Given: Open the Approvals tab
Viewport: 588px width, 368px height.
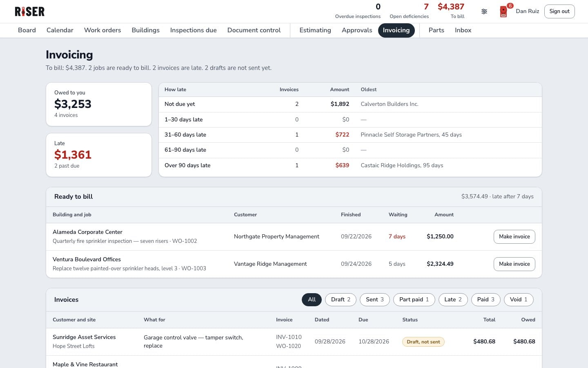Looking at the screenshot, I should 357,30.
